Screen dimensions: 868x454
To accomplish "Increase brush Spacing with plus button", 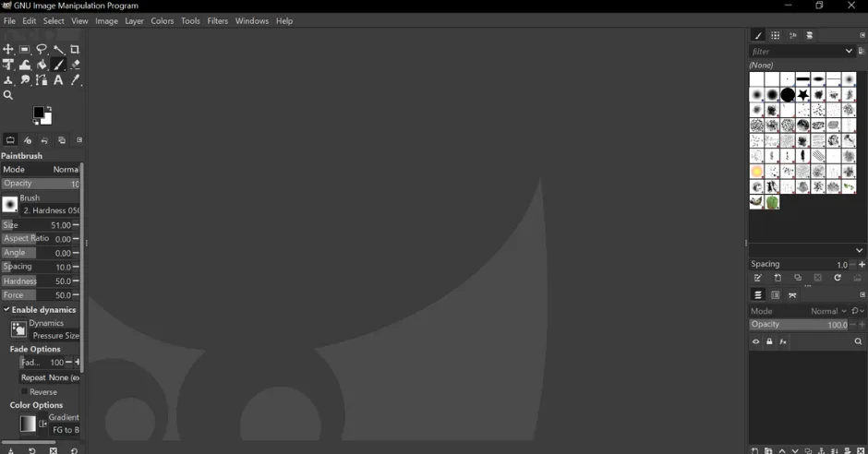I will tap(862, 264).
